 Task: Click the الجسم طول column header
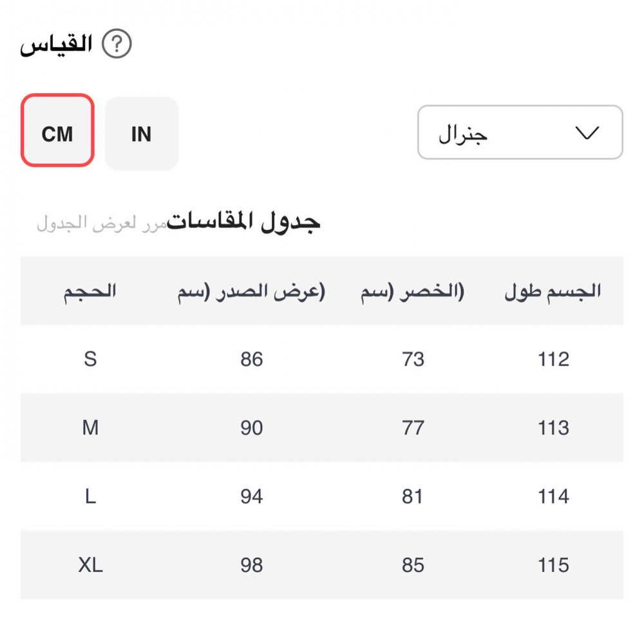coord(553,291)
